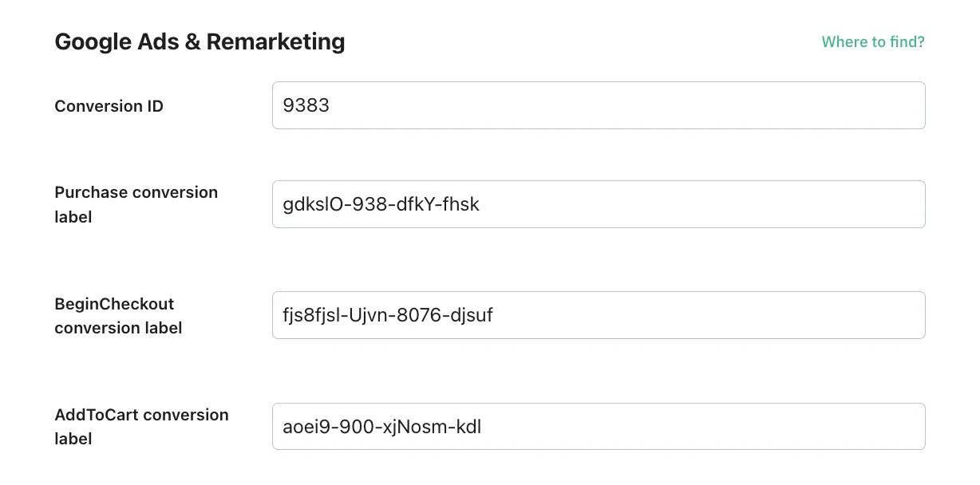Select the text 'fjs8fjsl-Ujvn-8076-djsuf'
The image size is (980, 485).
(x=387, y=314)
